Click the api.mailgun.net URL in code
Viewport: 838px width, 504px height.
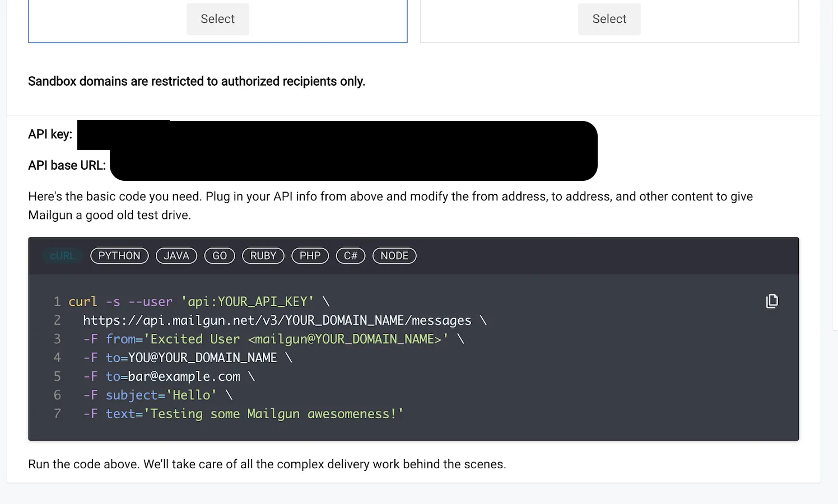coord(277,320)
